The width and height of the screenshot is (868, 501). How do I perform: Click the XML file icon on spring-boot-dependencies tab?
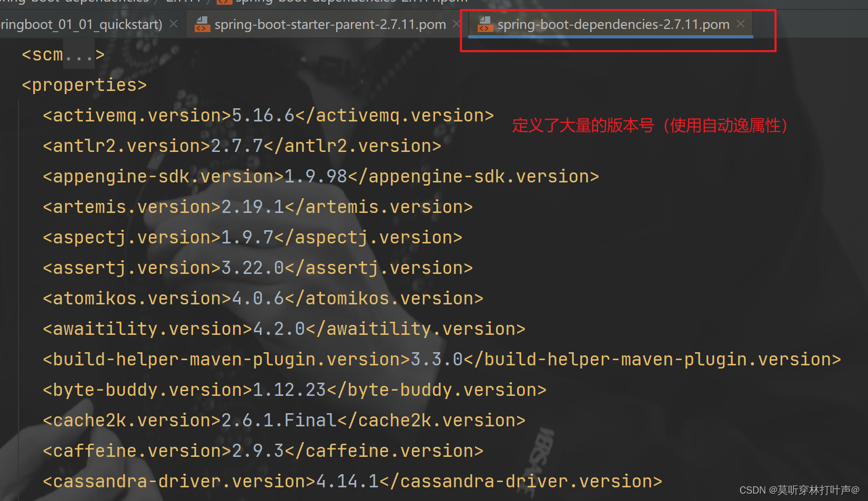[485, 24]
